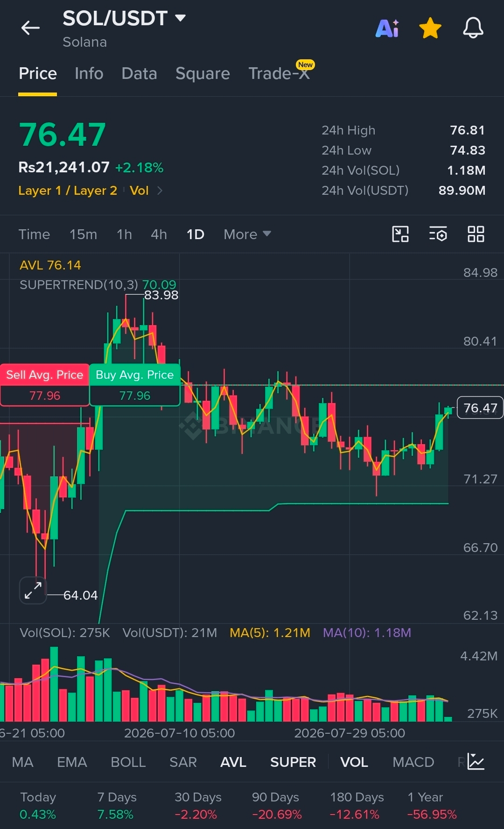Toggle the favorite star for SOL/USDT
Screen dimensions: 504x829
(430, 28)
